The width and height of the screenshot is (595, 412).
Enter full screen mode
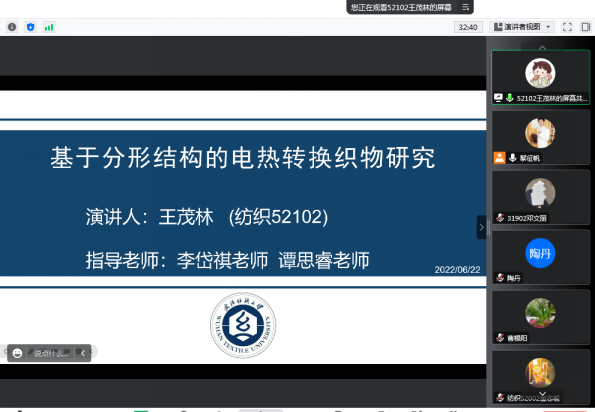567,27
